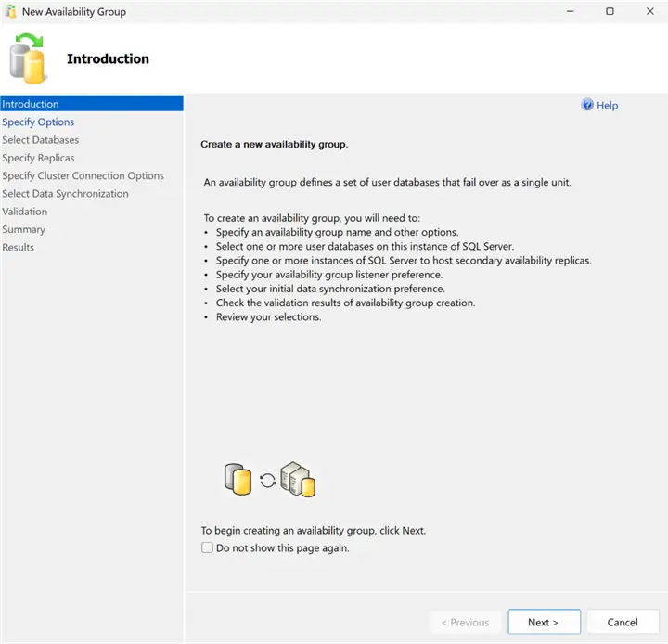Screen dimensions: 668x644
Task: Open the Results step
Action: pyautogui.click(x=19, y=247)
